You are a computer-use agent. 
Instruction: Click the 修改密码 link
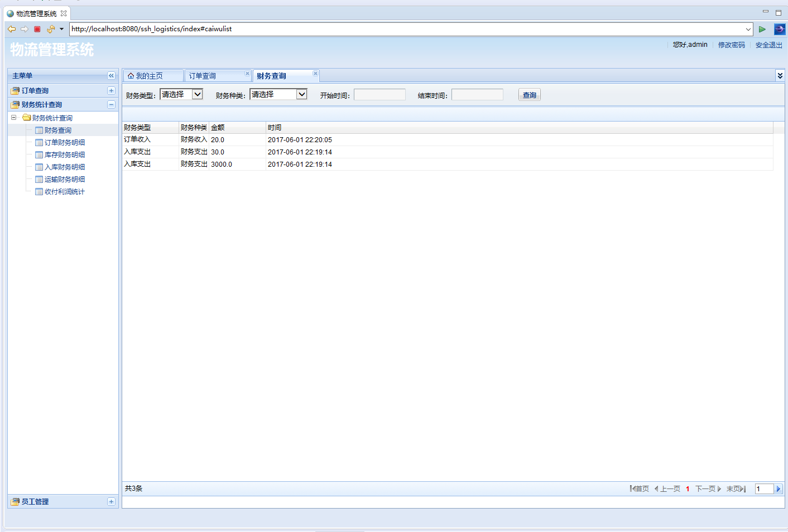point(731,45)
